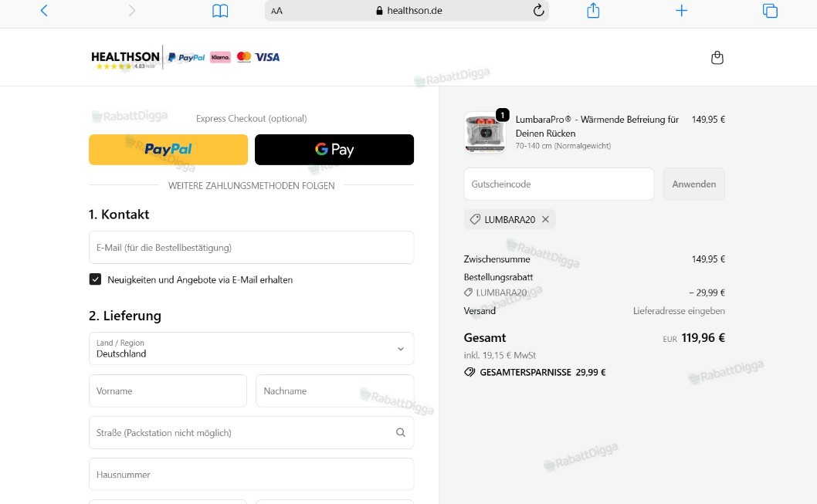Screen dimensions: 817x504
Task: Click the HEALTHSON logo
Action: (x=125, y=59)
